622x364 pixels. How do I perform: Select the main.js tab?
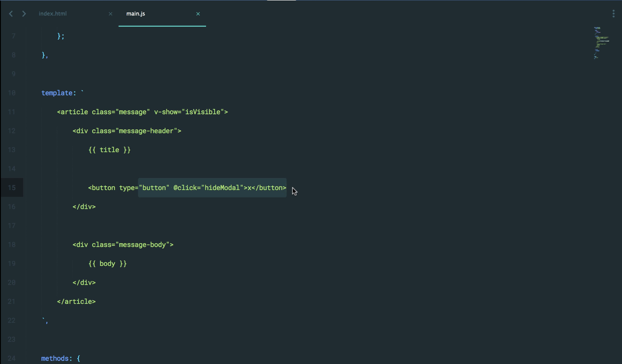click(x=136, y=14)
